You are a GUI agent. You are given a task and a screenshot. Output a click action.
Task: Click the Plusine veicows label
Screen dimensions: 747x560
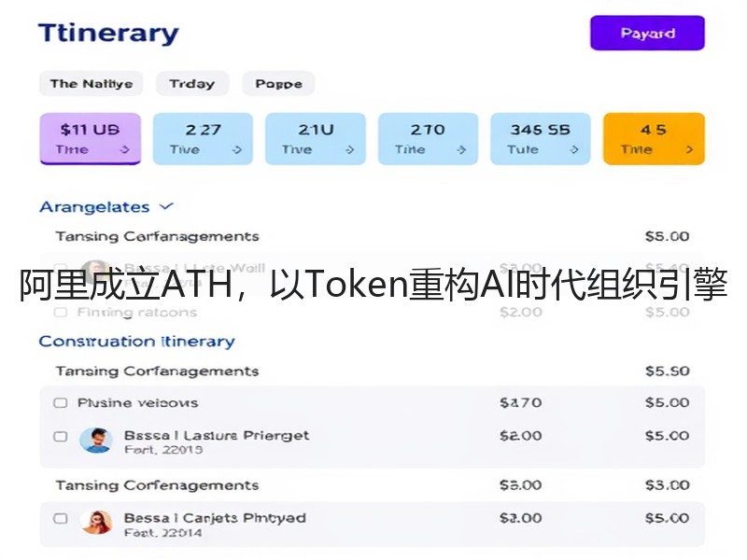click(x=138, y=403)
